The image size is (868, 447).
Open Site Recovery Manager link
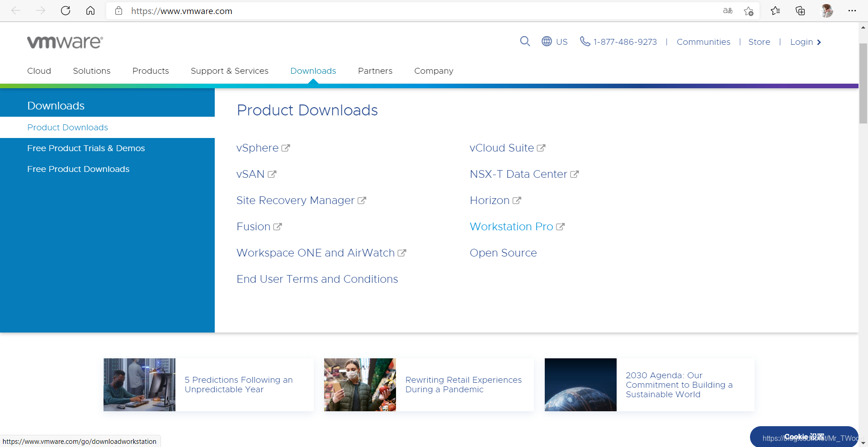click(295, 200)
